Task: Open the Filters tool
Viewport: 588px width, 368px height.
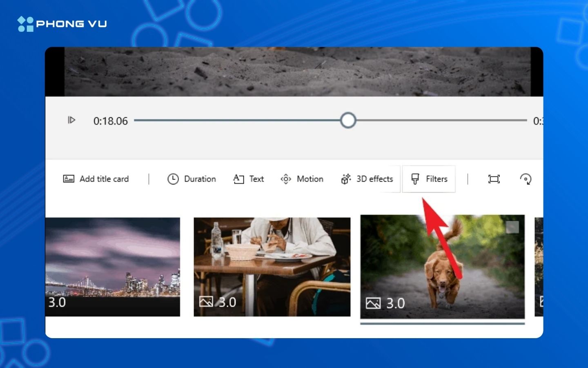Action: pos(429,179)
